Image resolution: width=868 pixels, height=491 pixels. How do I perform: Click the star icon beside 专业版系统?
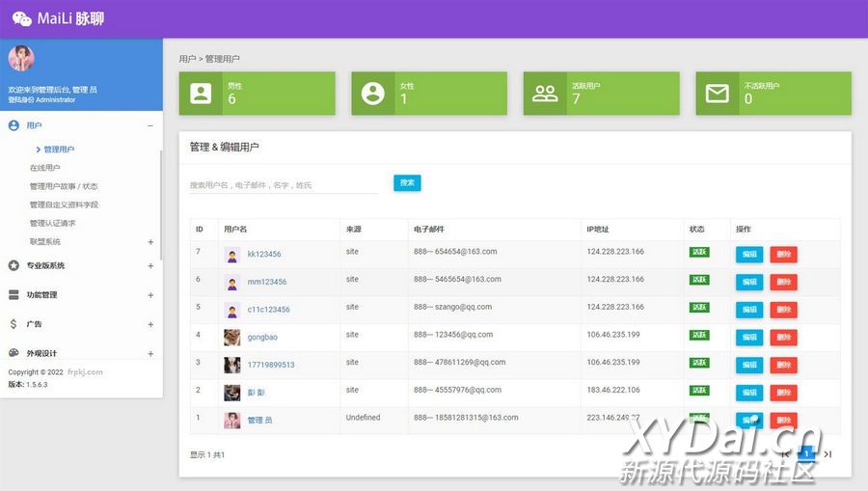coord(14,265)
